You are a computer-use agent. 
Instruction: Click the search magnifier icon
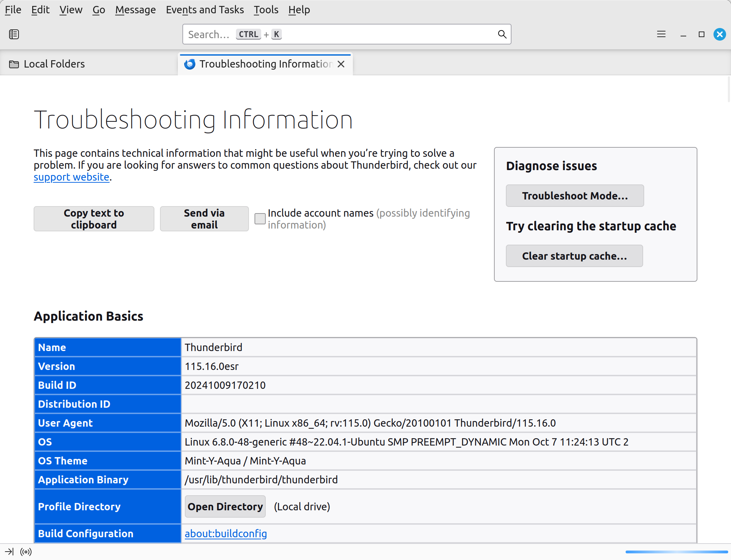pyautogui.click(x=502, y=34)
